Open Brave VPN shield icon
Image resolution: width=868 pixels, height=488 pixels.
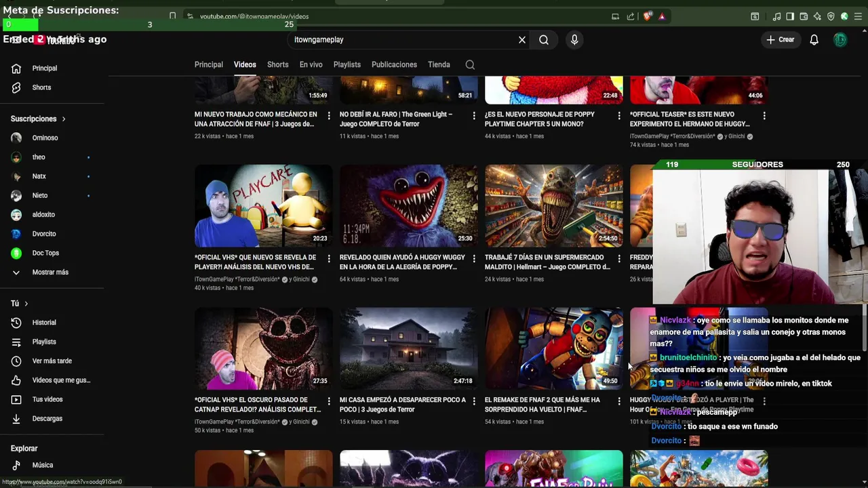pyautogui.click(x=831, y=16)
